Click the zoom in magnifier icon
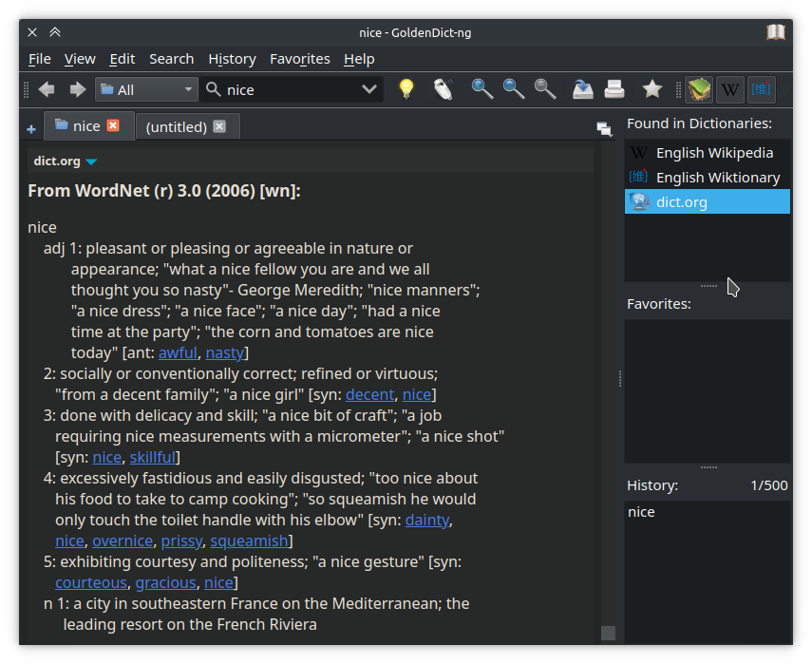 pyautogui.click(x=482, y=89)
